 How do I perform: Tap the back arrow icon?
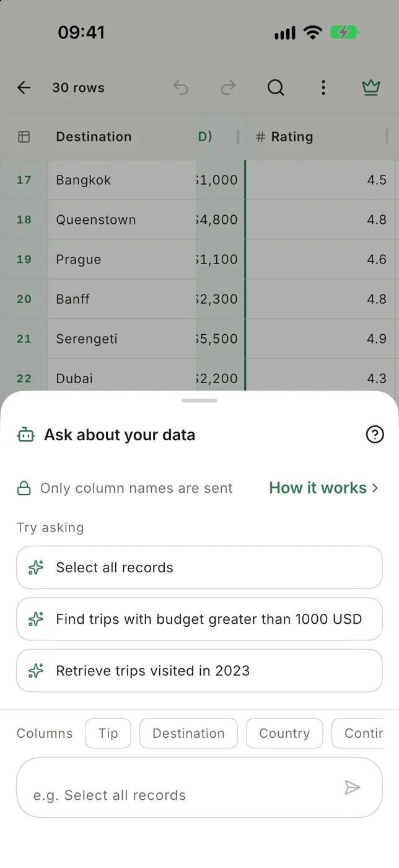(24, 88)
